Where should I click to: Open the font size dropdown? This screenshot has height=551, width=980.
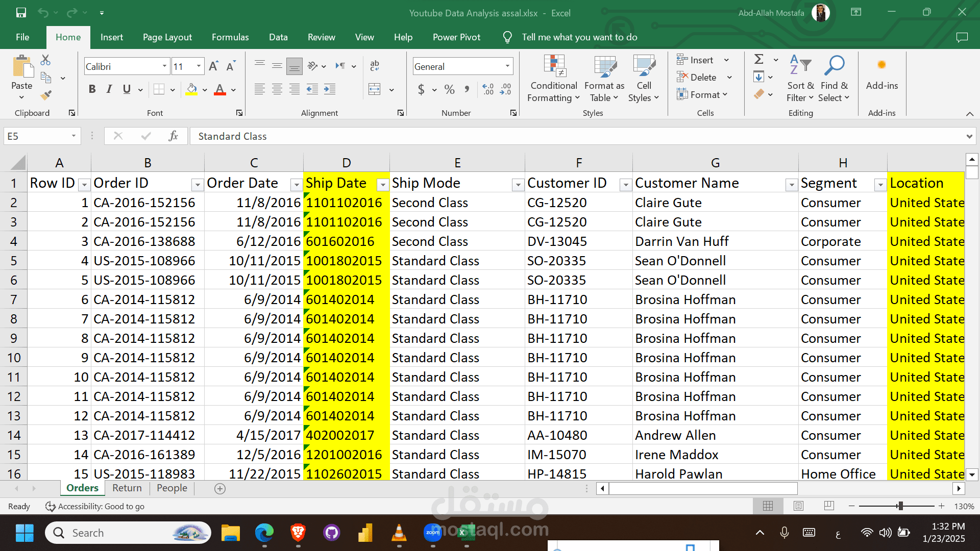199,66
